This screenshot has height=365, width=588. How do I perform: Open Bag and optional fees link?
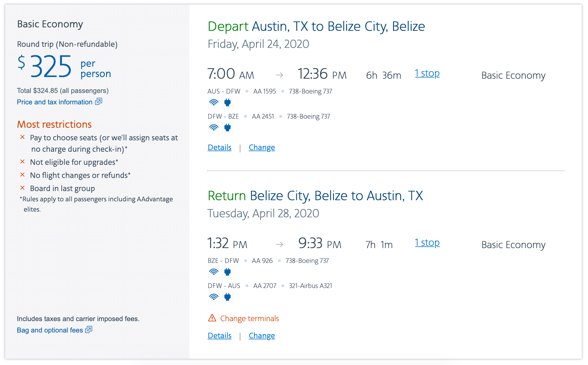coord(50,330)
